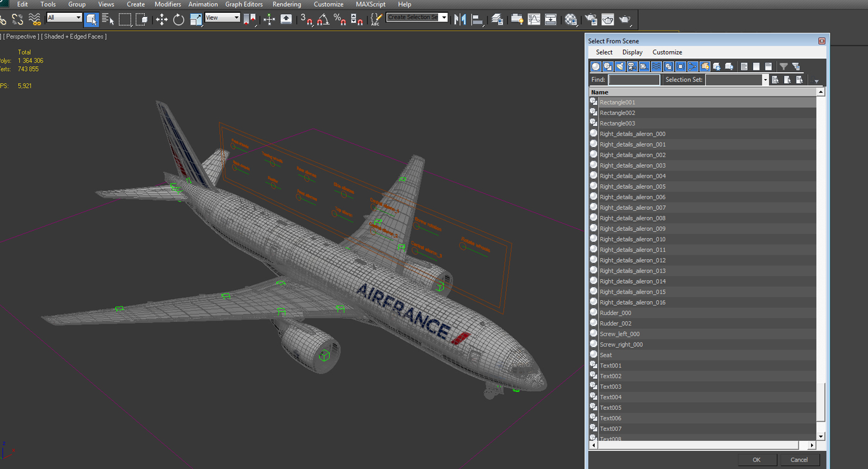This screenshot has width=868, height=469.
Task: Select the Scale tool
Action: [195, 19]
